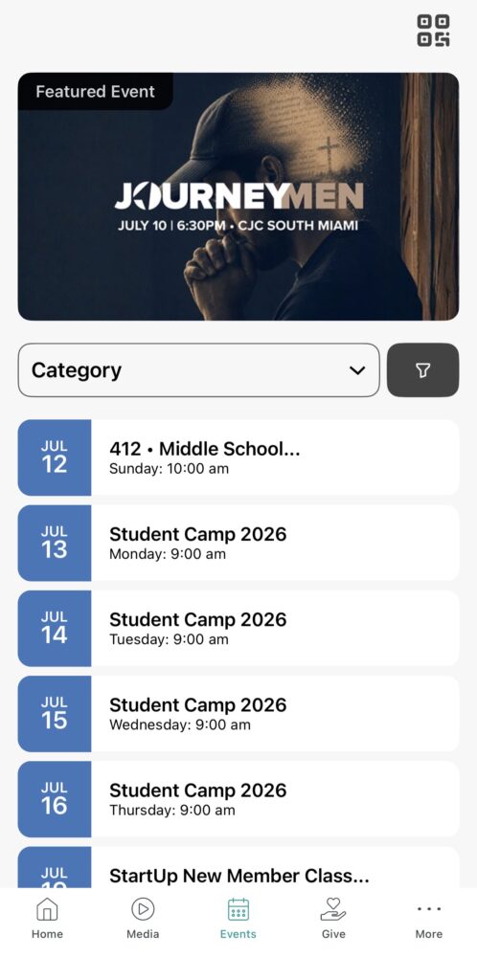Open Student Camp 2026 Wednesday event
Viewport: 477px width, 980px height.
click(x=238, y=714)
